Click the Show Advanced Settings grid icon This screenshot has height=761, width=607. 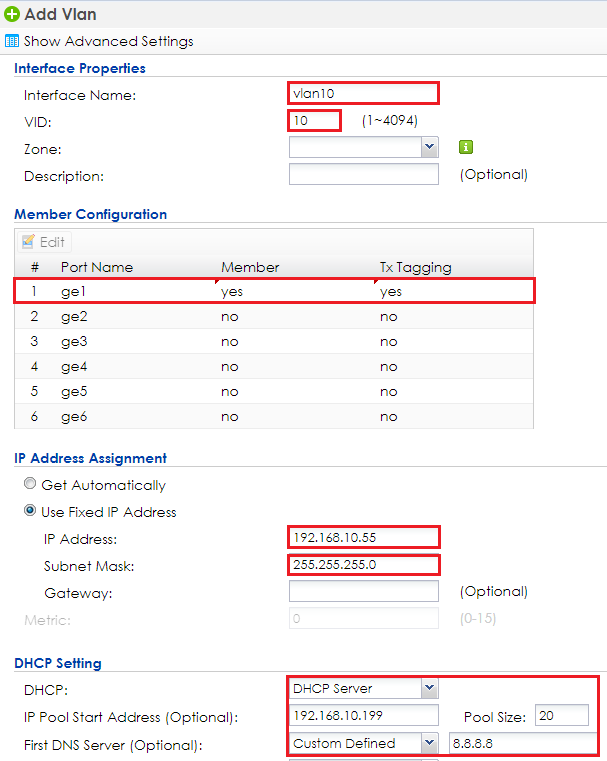(x=12, y=41)
